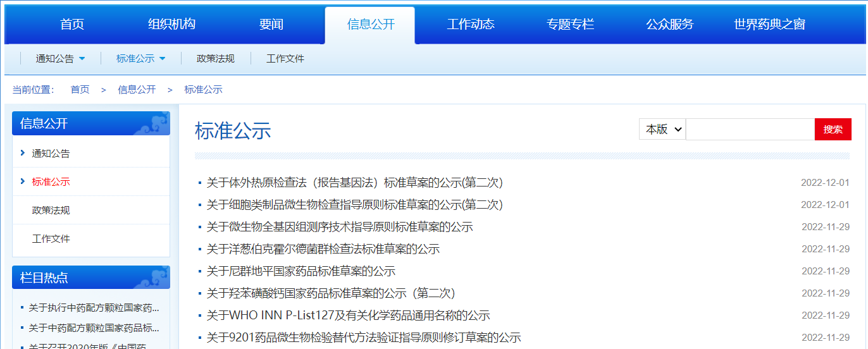Open the 世界药典之窗 navigation tab
The image size is (868, 349).
coord(769,25)
